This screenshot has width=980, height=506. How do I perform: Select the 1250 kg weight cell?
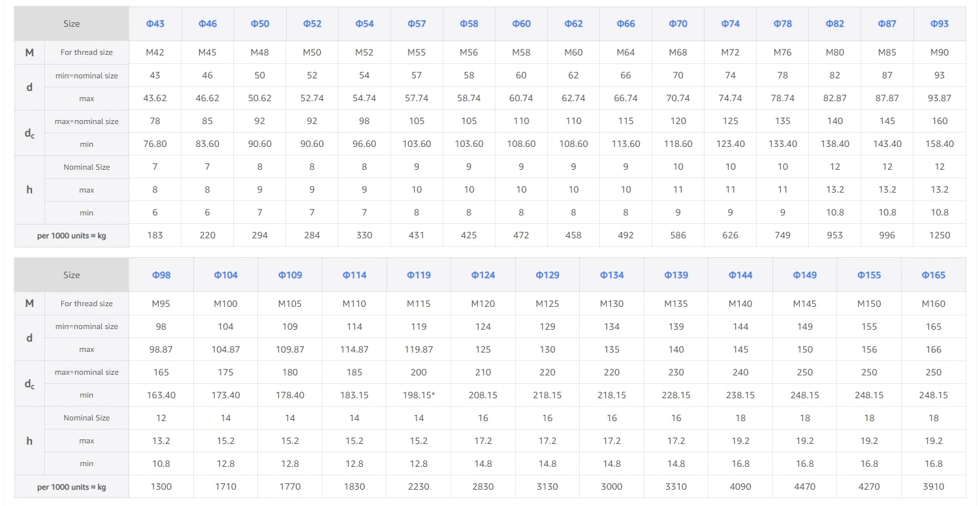tap(940, 235)
